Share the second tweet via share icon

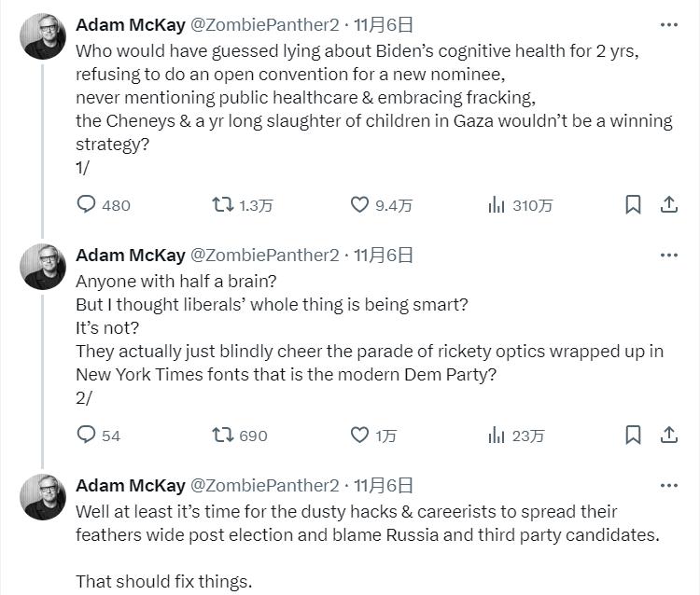point(669,435)
